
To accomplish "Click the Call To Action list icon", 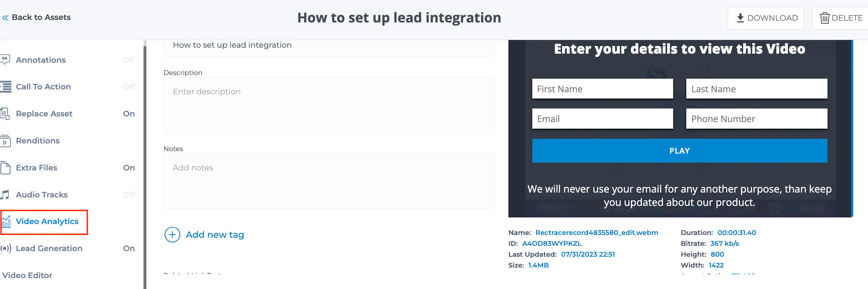I will (6, 87).
